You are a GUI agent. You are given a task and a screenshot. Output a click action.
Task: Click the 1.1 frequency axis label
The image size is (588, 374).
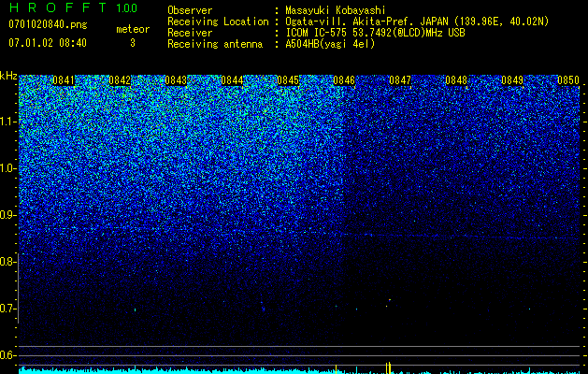[x=7, y=122]
